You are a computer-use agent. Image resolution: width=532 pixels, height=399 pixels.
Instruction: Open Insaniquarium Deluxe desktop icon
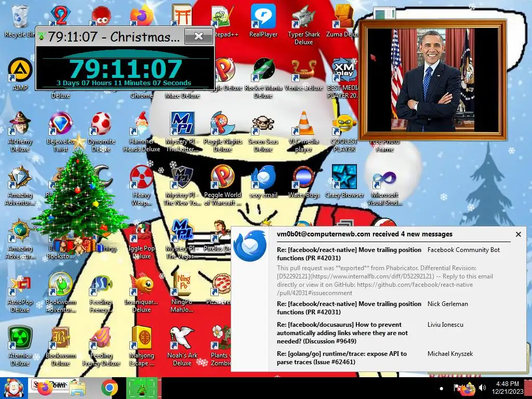point(141,292)
